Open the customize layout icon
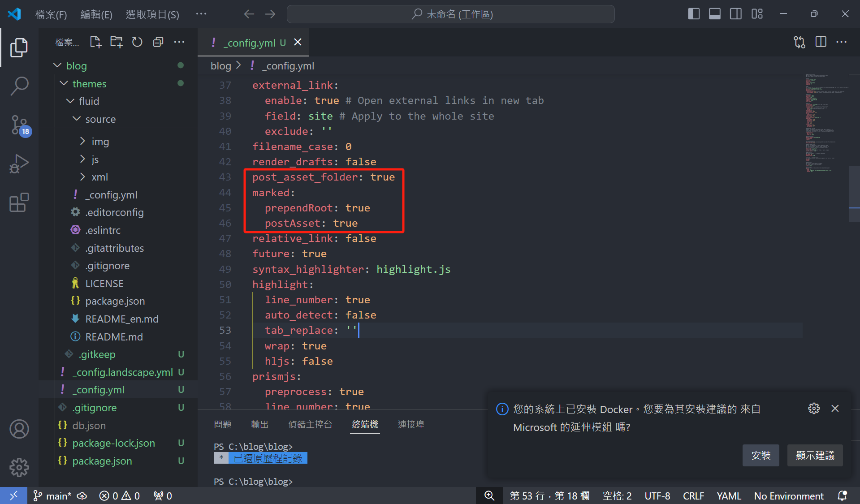 [757, 14]
